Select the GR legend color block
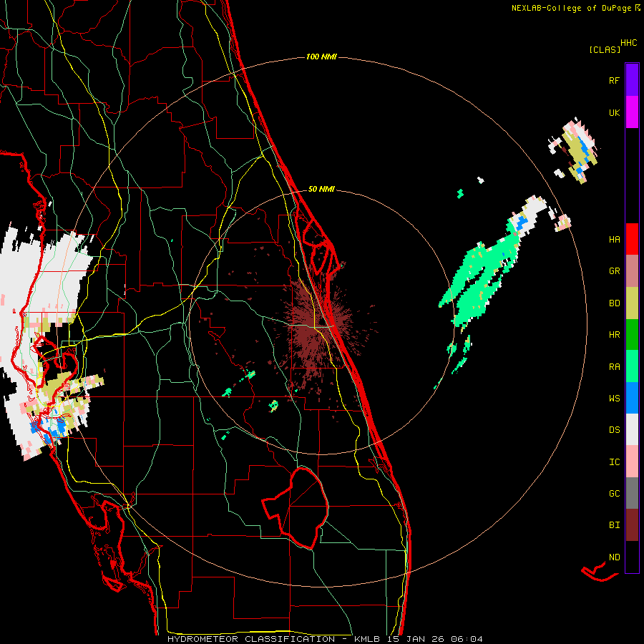The height and width of the screenshot is (644, 644). 632,271
